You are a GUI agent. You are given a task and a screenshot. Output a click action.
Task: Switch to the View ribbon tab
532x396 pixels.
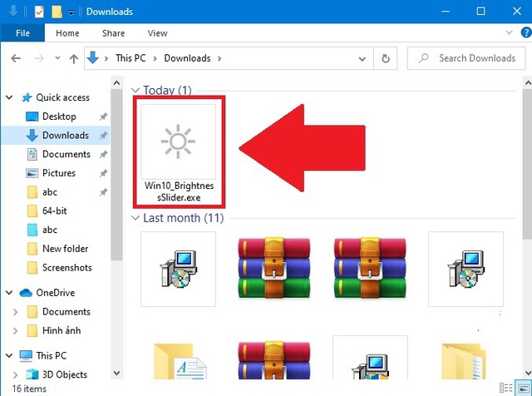157,33
